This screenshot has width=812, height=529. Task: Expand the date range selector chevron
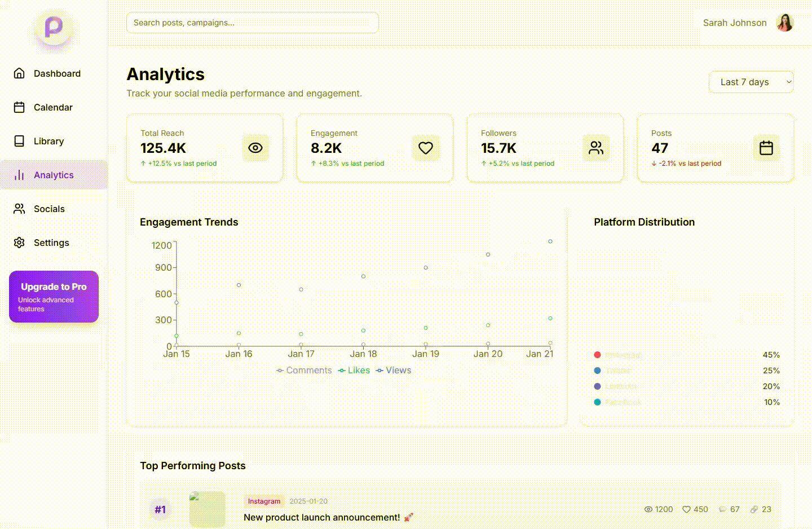(786, 82)
